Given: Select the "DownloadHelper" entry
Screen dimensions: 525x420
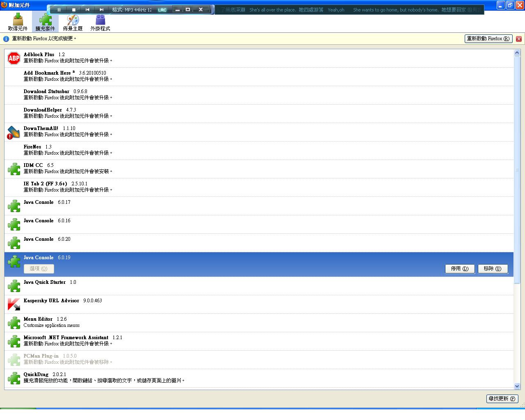Looking at the screenshot, I should (x=259, y=114).
